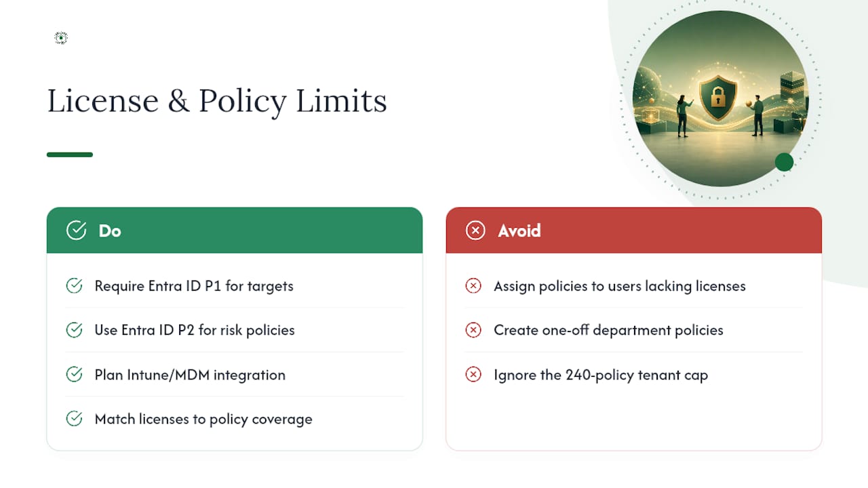Image resolution: width=868 pixels, height=488 pixels.
Task: Click the solid green dot on the image ring
Action: [x=784, y=162]
